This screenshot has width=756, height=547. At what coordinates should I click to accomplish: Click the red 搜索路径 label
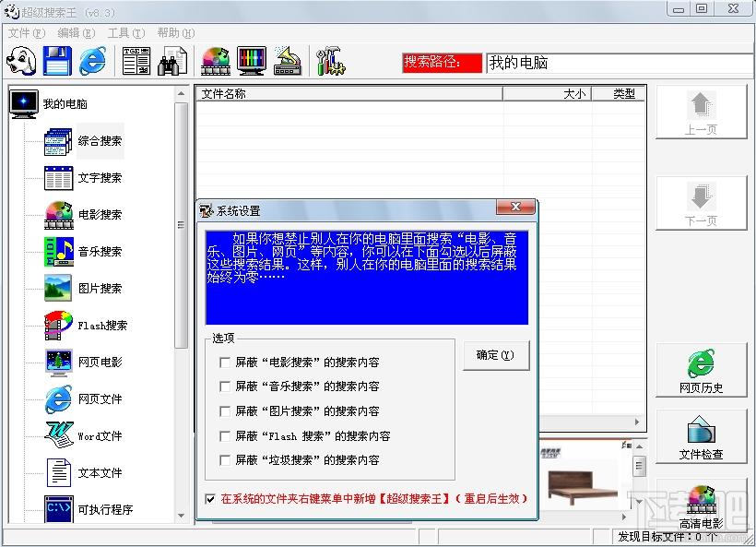442,63
